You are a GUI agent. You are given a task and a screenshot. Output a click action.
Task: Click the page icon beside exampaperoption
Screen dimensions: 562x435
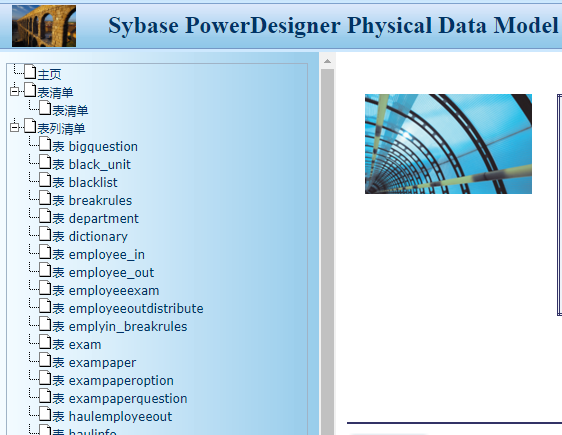tap(45, 378)
